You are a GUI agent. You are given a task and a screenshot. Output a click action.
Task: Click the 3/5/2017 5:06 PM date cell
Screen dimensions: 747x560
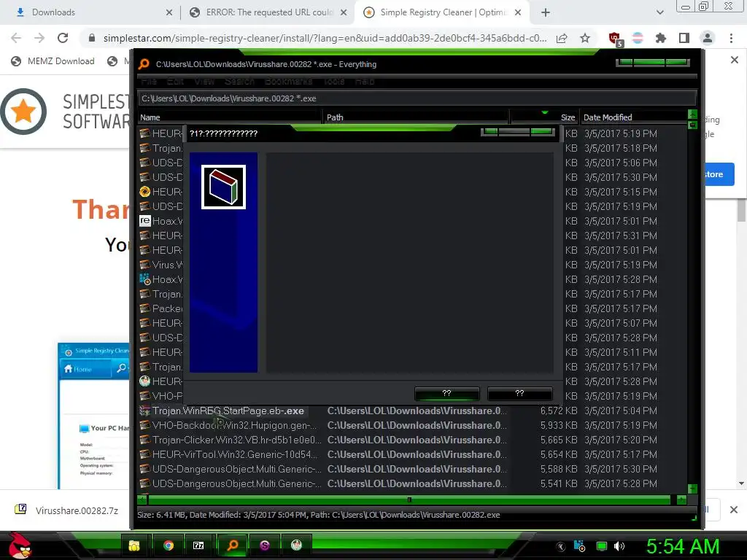pyautogui.click(x=621, y=163)
